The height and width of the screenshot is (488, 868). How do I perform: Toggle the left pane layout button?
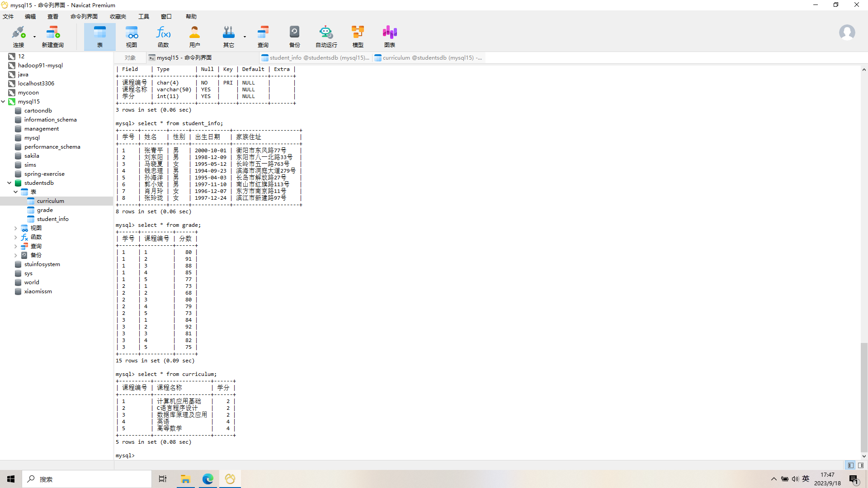(851, 465)
